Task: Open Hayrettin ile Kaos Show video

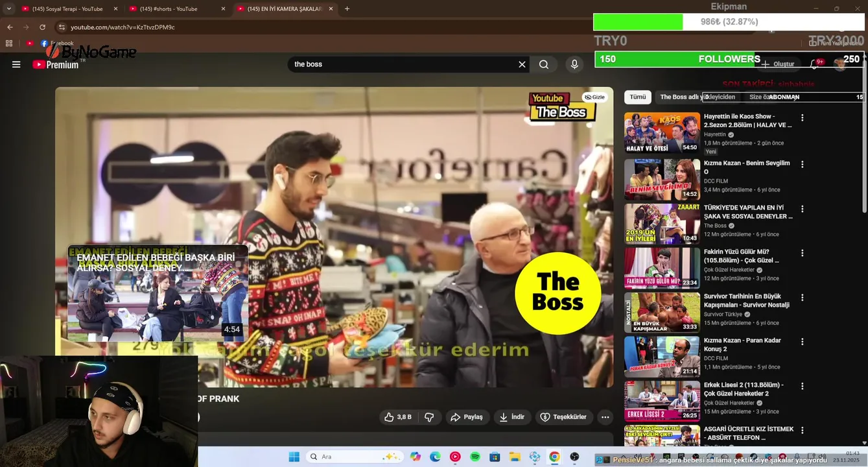Action: click(x=748, y=121)
